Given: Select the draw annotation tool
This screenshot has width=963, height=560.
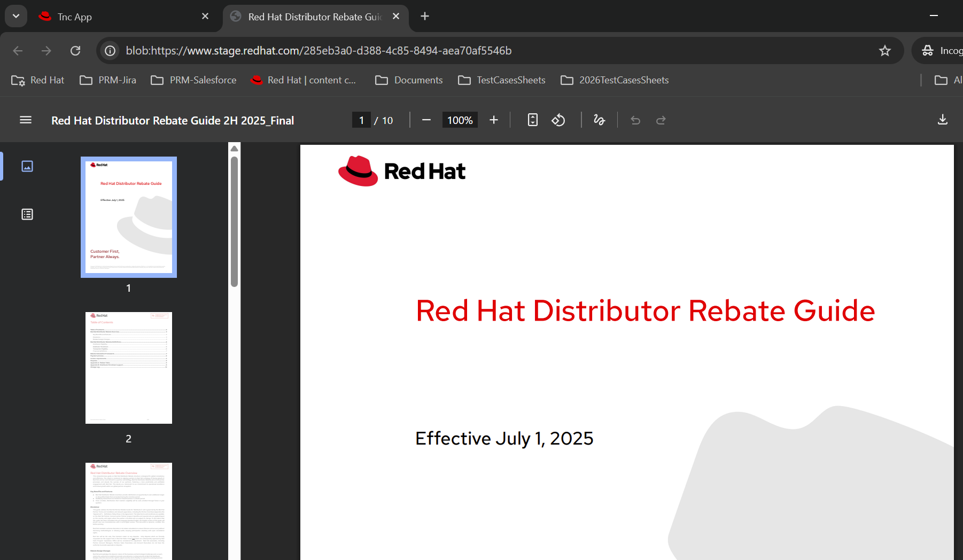Looking at the screenshot, I should [x=599, y=120].
